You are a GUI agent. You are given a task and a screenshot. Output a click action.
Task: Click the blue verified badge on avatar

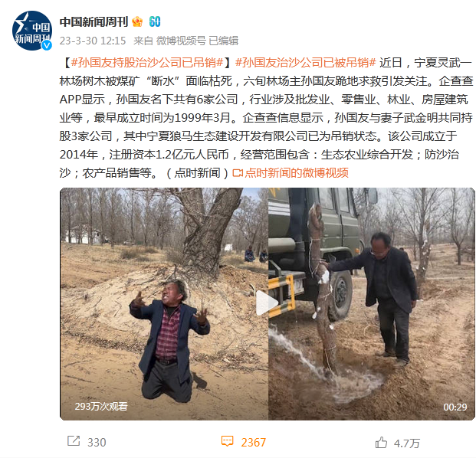[x=47, y=45]
